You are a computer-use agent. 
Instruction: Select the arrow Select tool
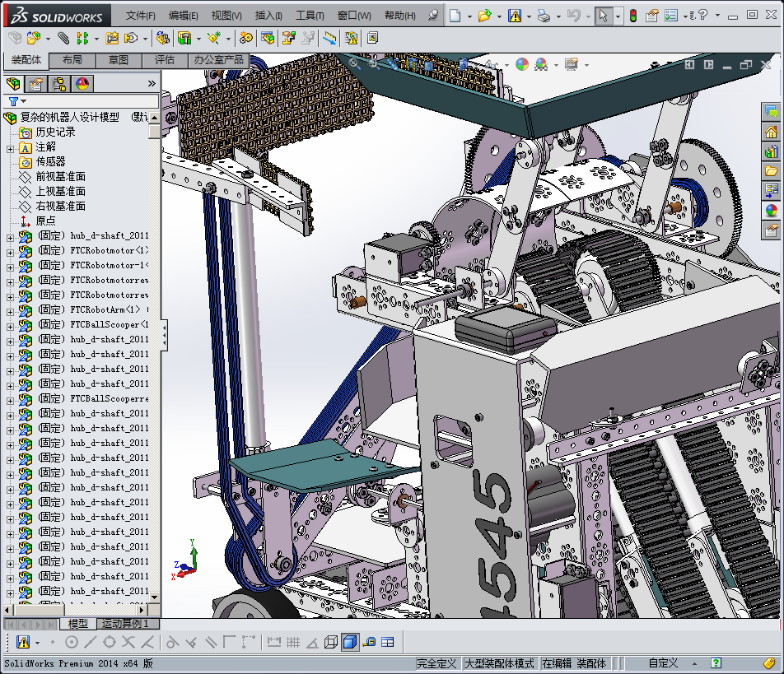pos(603,16)
